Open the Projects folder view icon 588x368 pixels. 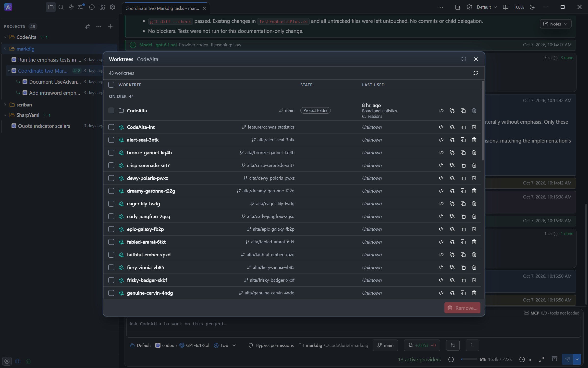[51, 7]
